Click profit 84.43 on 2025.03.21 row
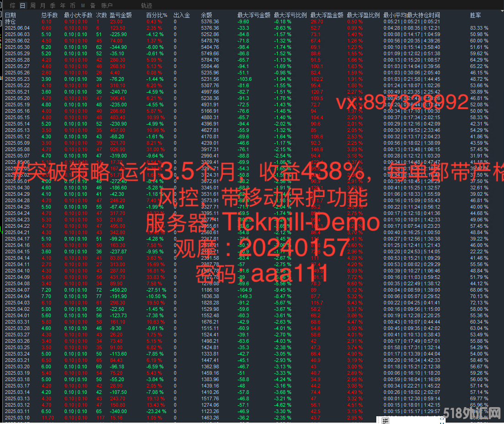The width and height of the screenshot is (504, 424). pyautogui.click(x=116, y=360)
